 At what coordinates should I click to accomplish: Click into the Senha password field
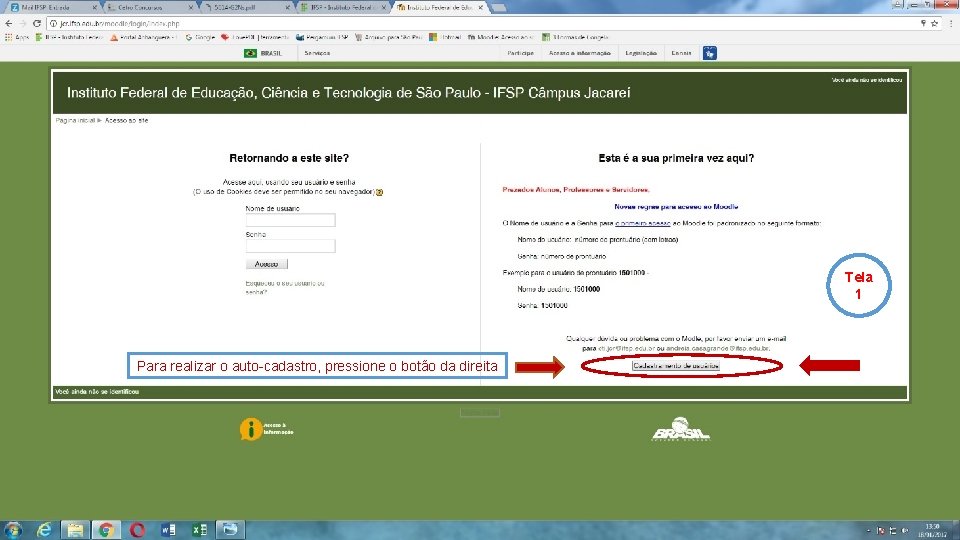coord(290,246)
